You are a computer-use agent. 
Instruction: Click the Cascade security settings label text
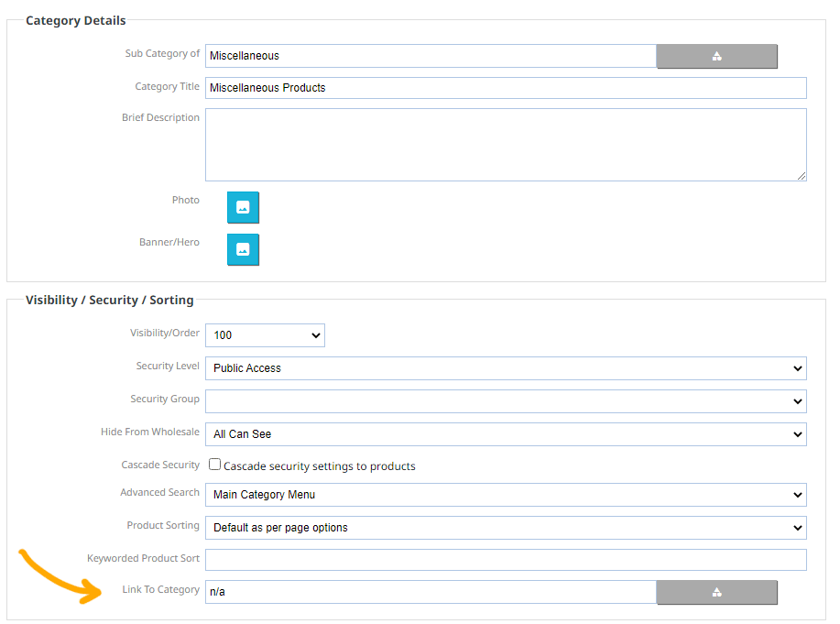pyautogui.click(x=320, y=466)
